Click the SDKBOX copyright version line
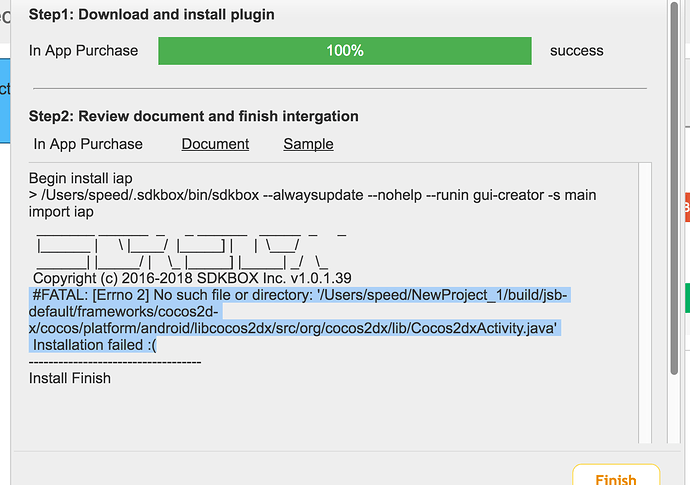Viewport: 690px width, 485px height. 192,277
